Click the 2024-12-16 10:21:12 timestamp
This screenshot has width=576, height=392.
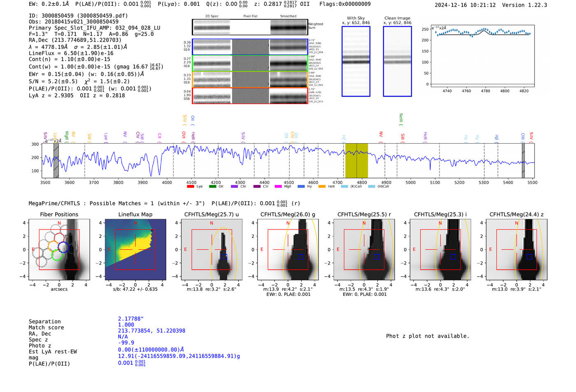(465, 5)
